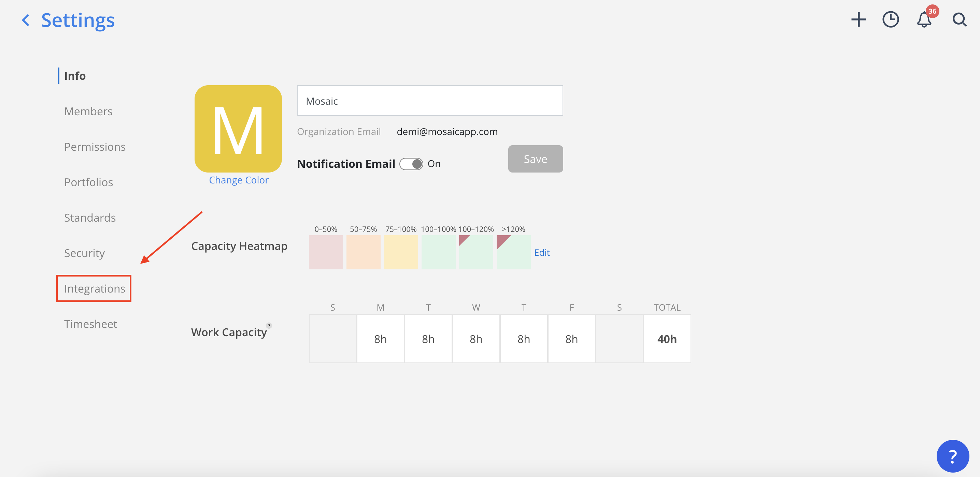Viewport: 980px width, 477px height.
Task: Open the Timesheet settings section
Action: (90, 324)
